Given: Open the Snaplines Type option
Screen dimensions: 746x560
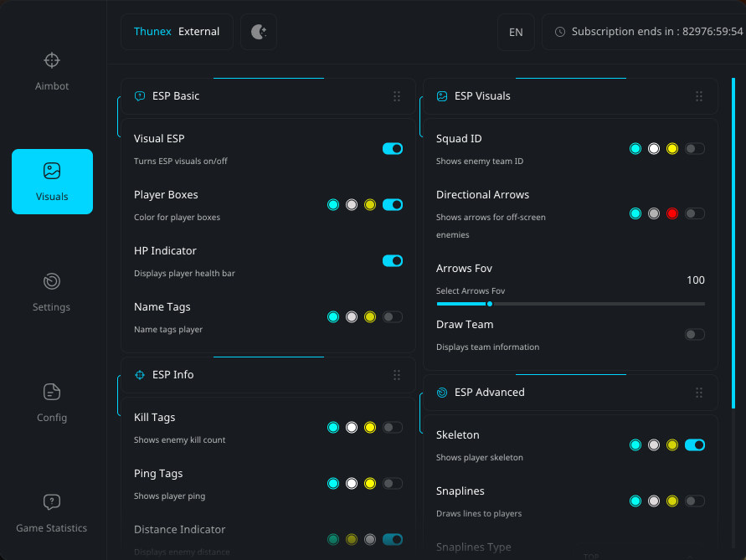Looking at the screenshot, I should coord(474,547).
